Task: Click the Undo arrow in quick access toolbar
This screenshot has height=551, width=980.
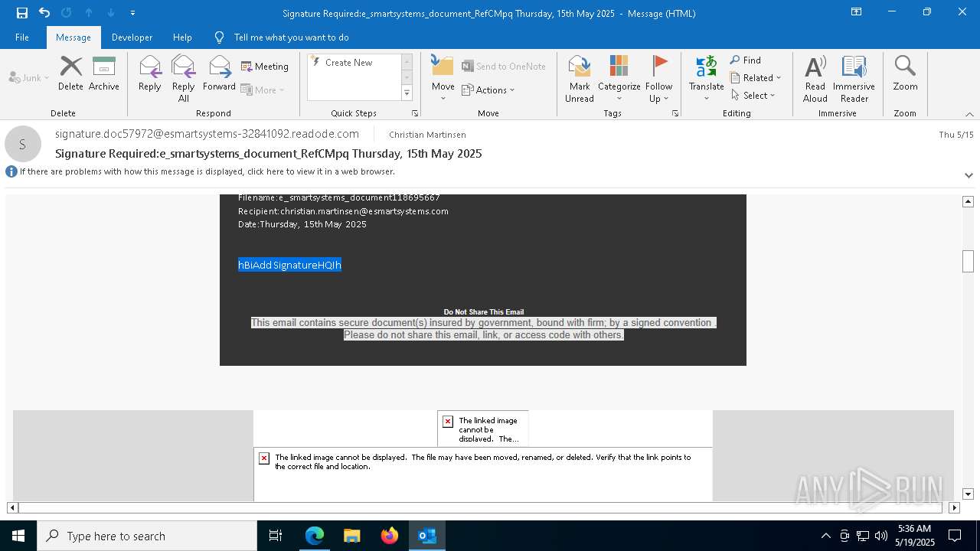Action: click(x=44, y=12)
